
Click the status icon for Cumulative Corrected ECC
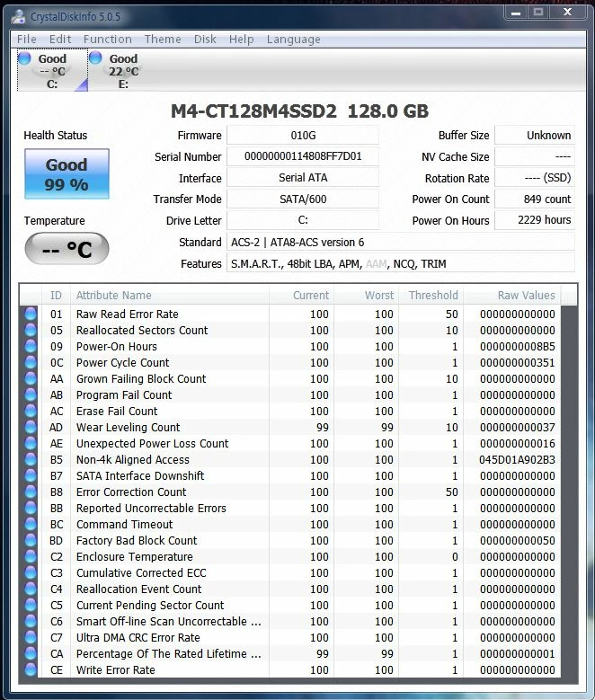click(x=31, y=572)
